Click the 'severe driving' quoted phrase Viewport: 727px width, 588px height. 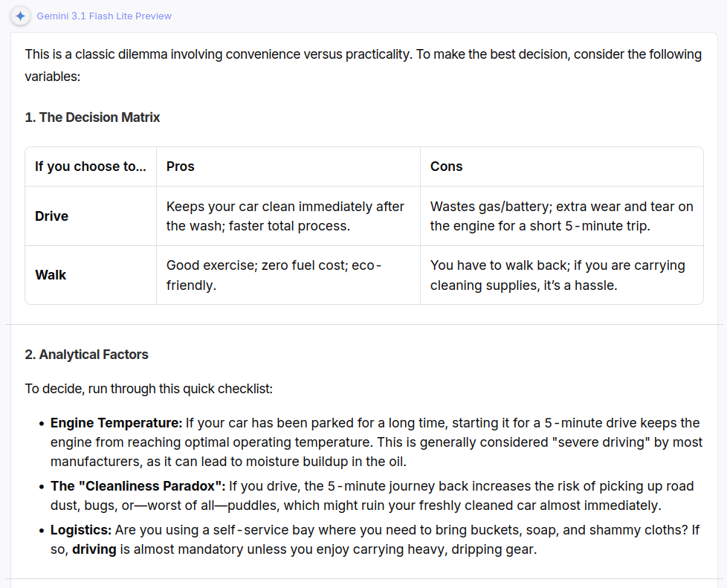pos(601,442)
